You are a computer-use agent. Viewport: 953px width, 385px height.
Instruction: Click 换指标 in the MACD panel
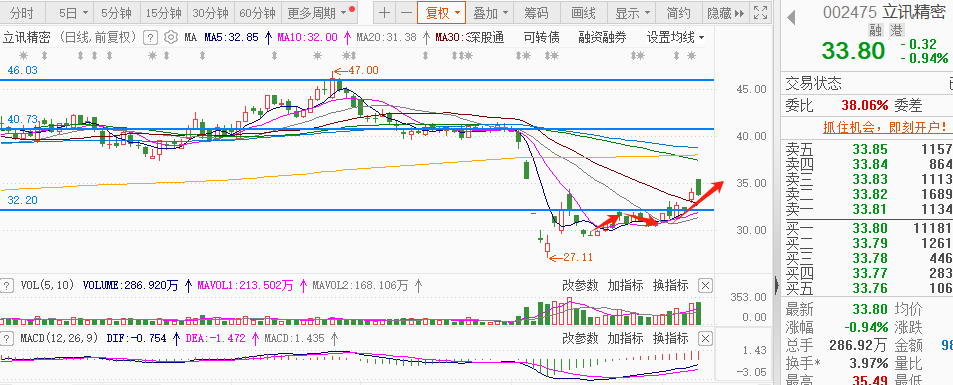(x=670, y=338)
